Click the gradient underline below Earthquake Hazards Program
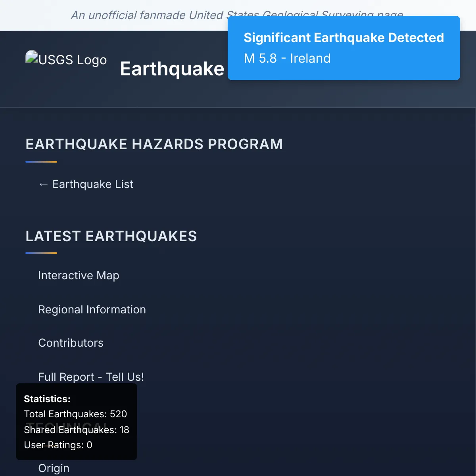476x476 pixels. (41, 162)
